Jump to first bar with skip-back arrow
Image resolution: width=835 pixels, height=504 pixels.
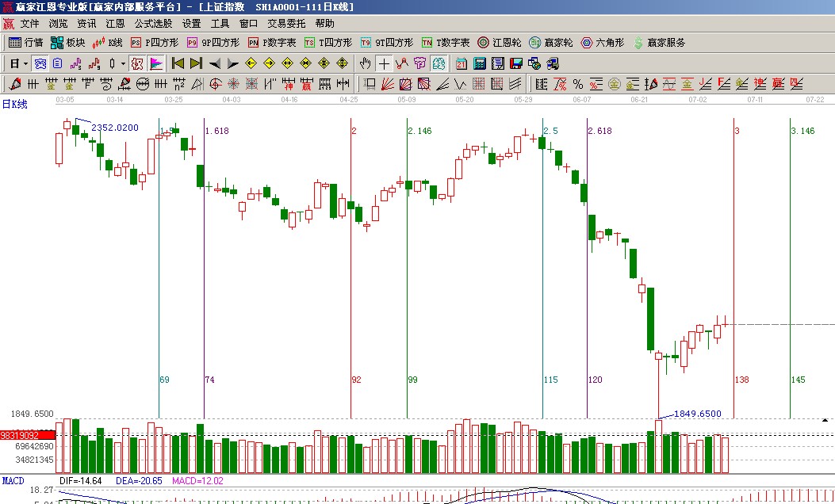point(178,63)
